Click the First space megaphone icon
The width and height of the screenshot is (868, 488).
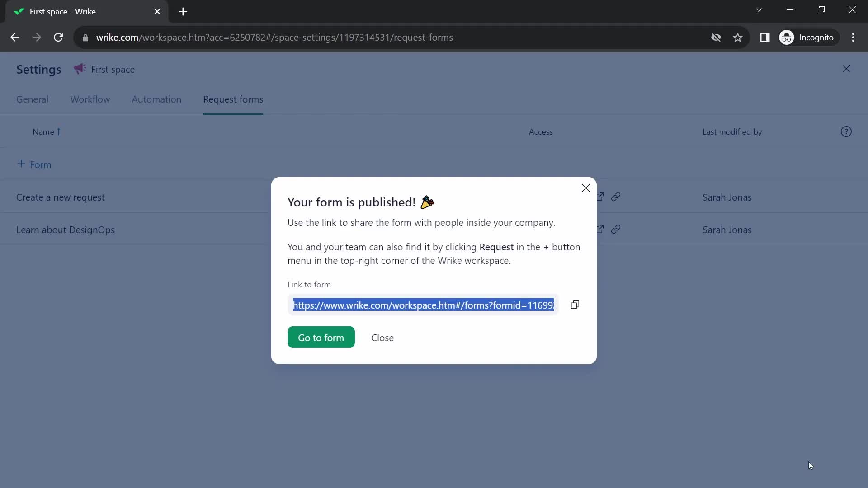pos(80,69)
